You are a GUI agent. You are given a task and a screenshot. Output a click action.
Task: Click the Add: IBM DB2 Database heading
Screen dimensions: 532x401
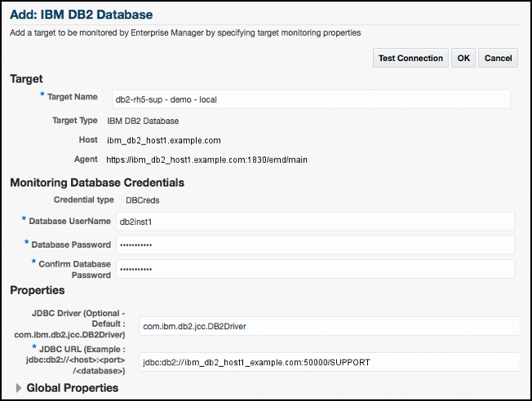click(x=82, y=15)
